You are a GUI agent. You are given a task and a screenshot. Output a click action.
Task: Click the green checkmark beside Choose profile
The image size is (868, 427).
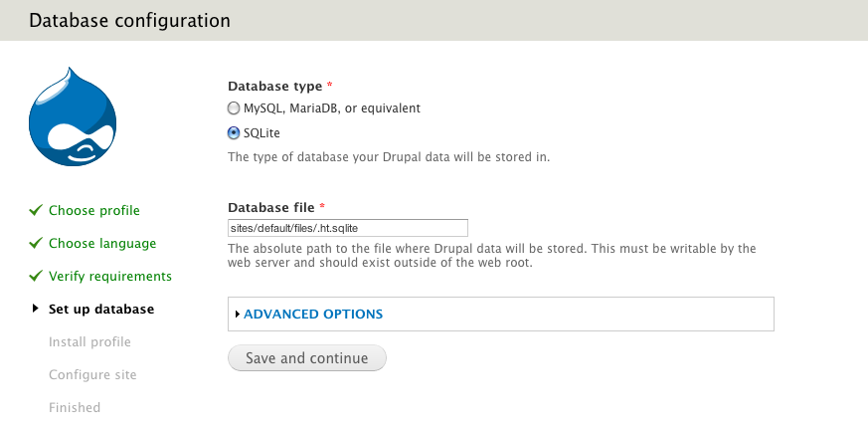(x=36, y=210)
